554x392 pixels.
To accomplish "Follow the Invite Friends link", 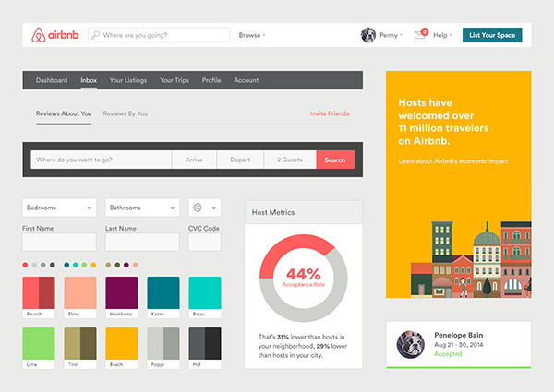I will (x=330, y=113).
